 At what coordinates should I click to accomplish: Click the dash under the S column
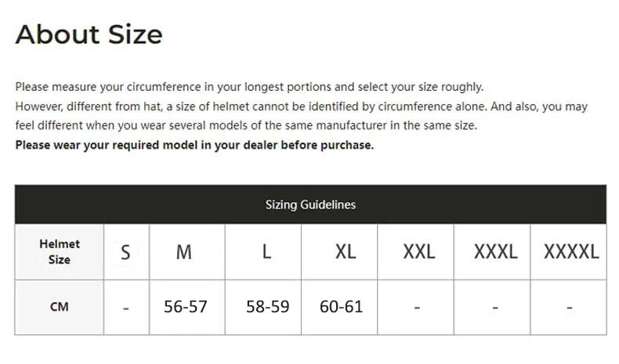click(x=126, y=308)
